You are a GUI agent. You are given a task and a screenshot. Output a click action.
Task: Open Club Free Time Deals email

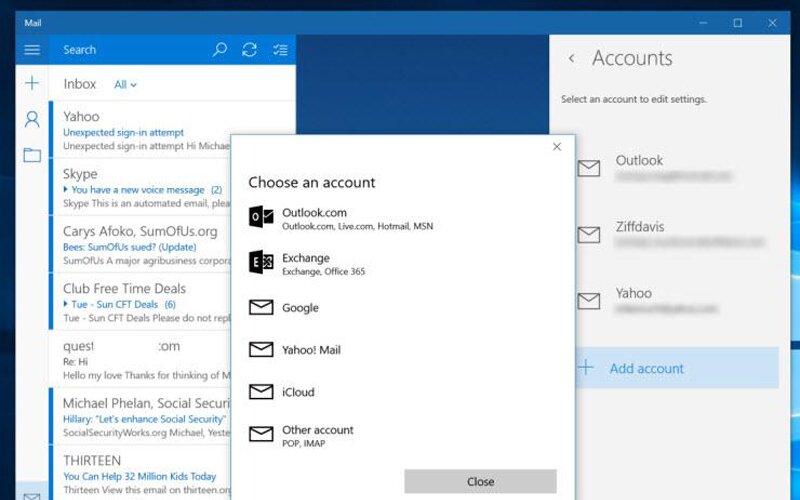click(140, 302)
